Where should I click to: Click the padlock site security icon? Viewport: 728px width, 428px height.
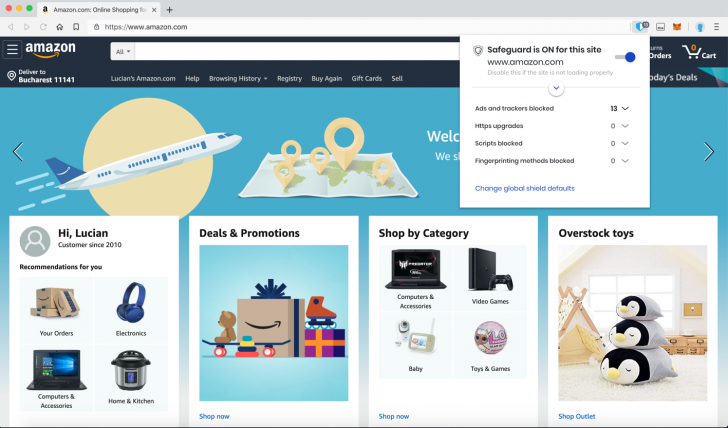pos(96,27)
